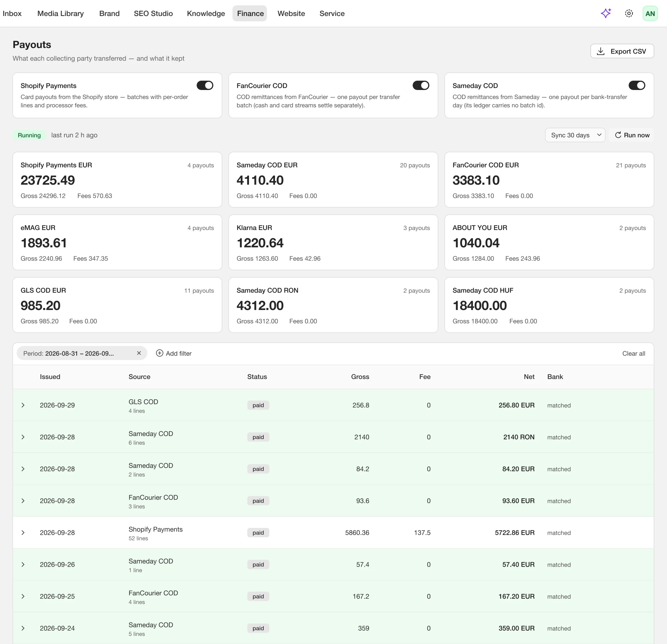Open the Sync 30 days dropdown

(575, 135)
